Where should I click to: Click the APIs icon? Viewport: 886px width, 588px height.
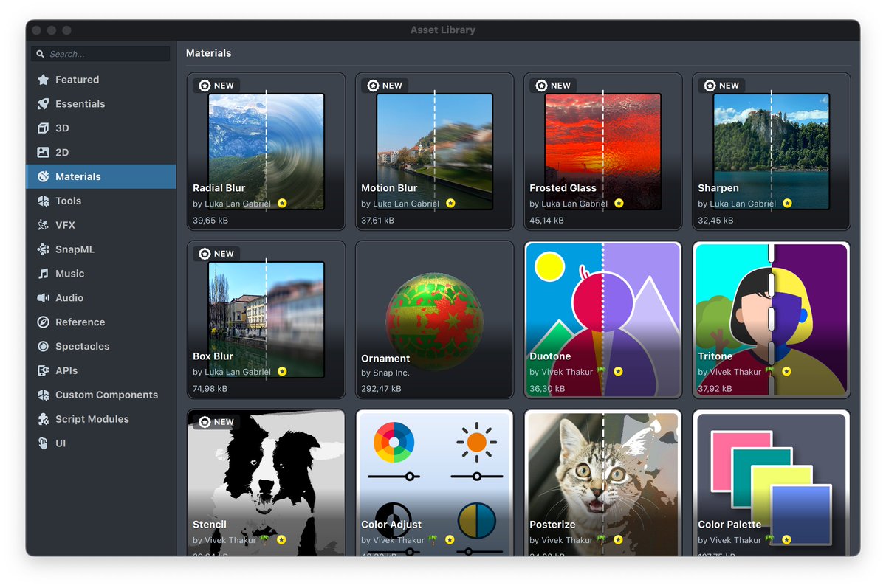coord(43,370)
